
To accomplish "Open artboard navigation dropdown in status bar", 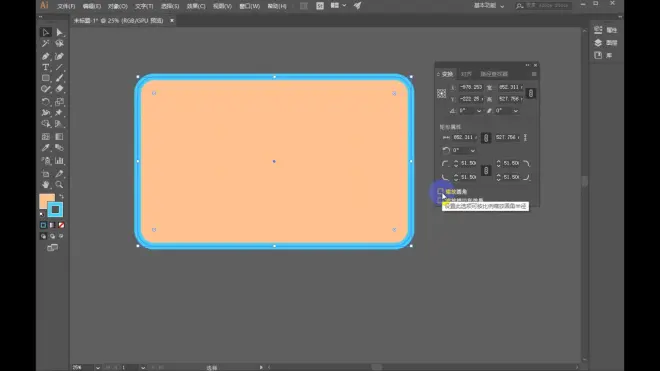I will coord(143,368).
